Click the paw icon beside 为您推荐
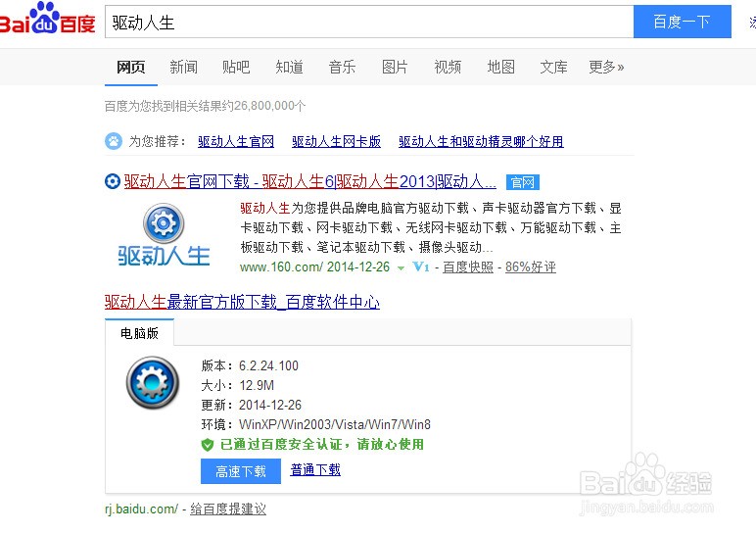The width and height of the screenshot is (756, 533). click(114, 141)
